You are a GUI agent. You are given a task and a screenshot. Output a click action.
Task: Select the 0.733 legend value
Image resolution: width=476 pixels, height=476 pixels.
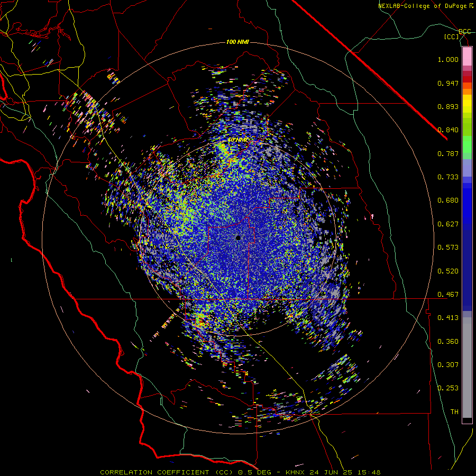448,177
